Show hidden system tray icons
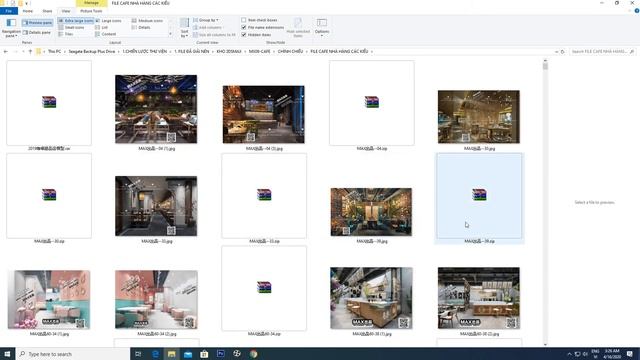640x360 pixels. pyautogui.click(x=569, y=354)
